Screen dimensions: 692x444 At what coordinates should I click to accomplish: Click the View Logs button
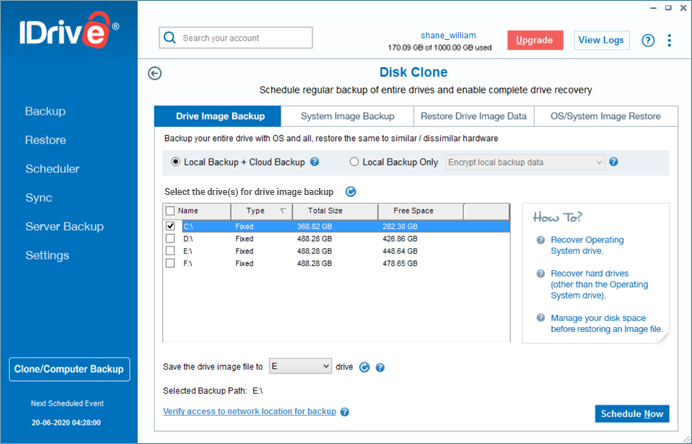[602, 40]
